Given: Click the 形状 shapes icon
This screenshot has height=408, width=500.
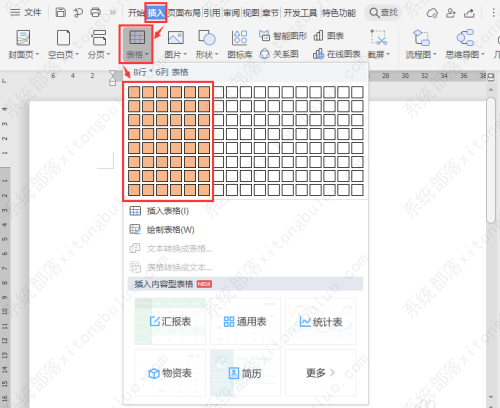Looking at the screenshot, I should (x=207, y=38).
